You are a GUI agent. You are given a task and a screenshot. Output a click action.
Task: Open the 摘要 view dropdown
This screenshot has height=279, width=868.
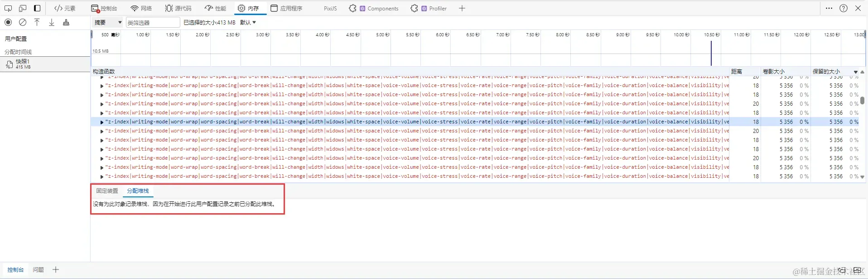108,22
